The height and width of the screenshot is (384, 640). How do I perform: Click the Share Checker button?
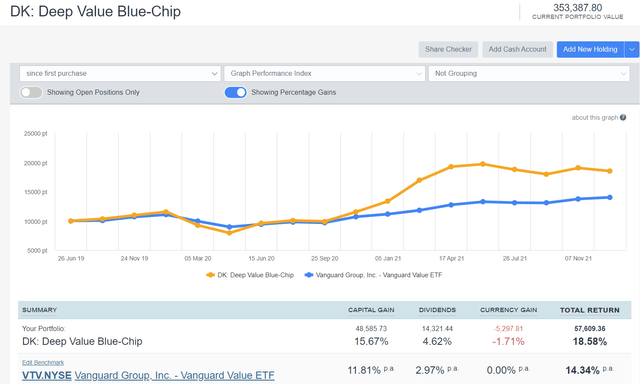(448, 49)
